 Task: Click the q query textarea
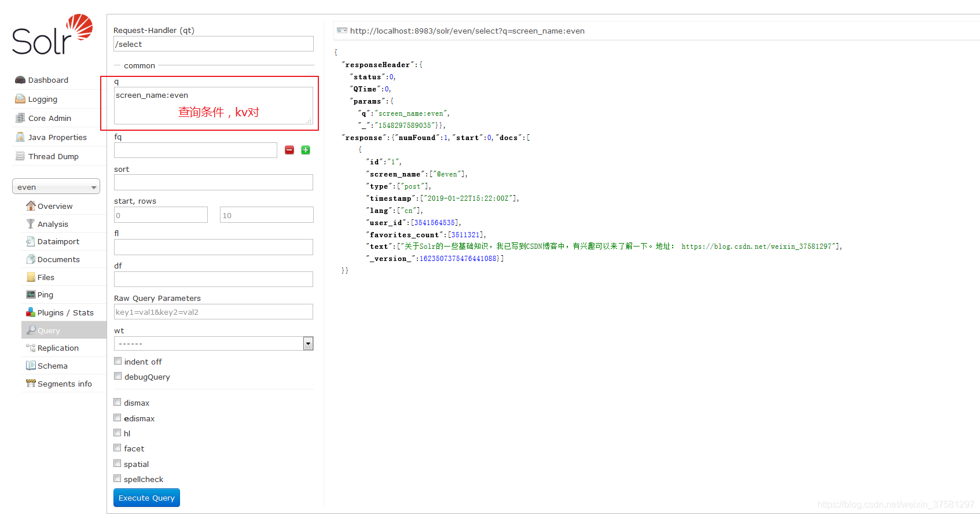(214, 105)
